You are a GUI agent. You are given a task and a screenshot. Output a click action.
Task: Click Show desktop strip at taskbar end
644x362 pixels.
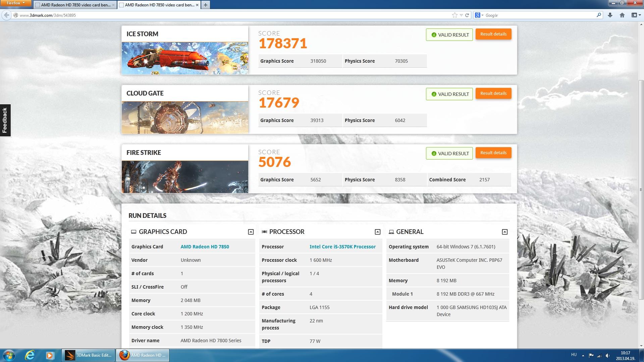[641, 355]
